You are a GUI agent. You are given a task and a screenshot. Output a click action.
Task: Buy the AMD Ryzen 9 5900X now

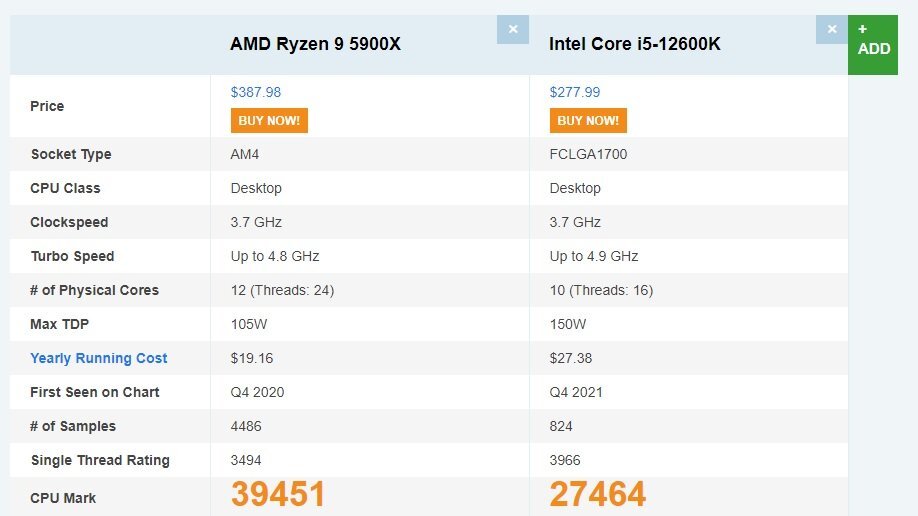click(x=269, y=121)
